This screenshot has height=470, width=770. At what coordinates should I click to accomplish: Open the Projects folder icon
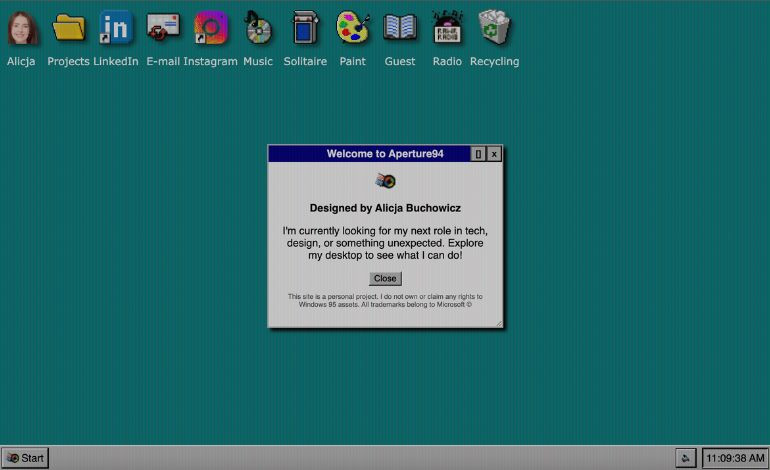68,28
